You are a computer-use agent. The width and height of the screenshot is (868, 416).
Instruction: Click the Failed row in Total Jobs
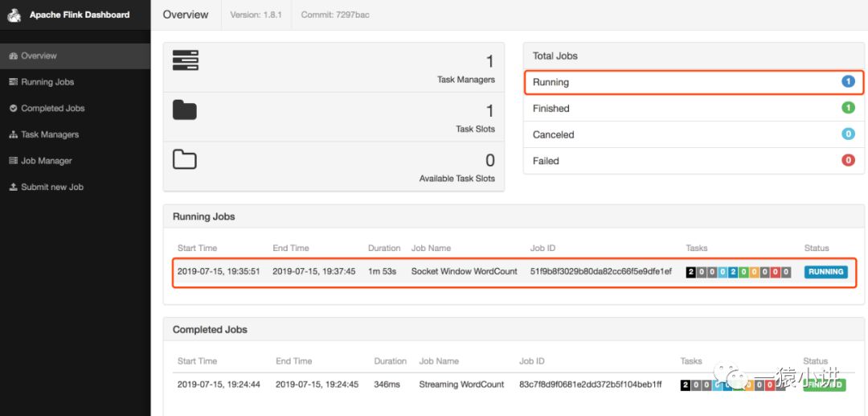(694, 161)
